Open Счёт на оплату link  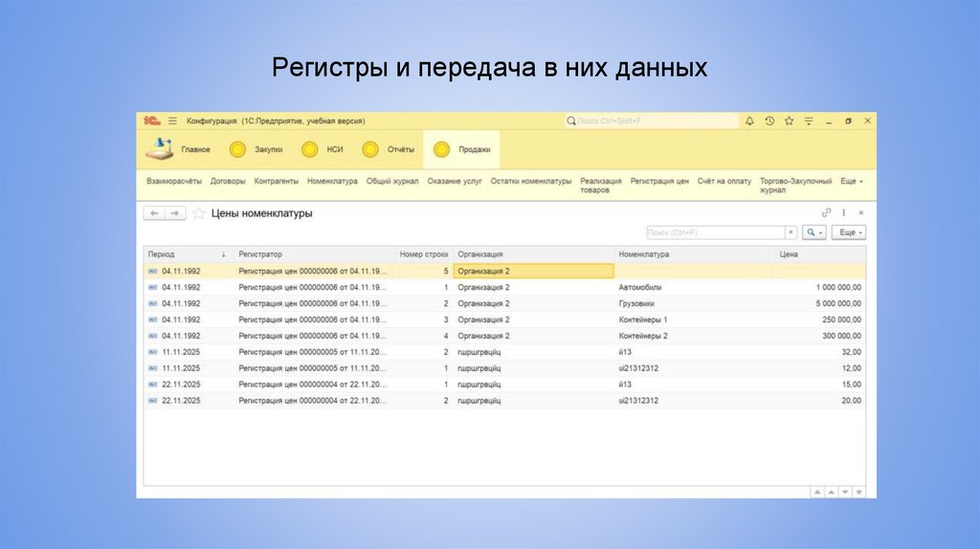pos(724,181)
